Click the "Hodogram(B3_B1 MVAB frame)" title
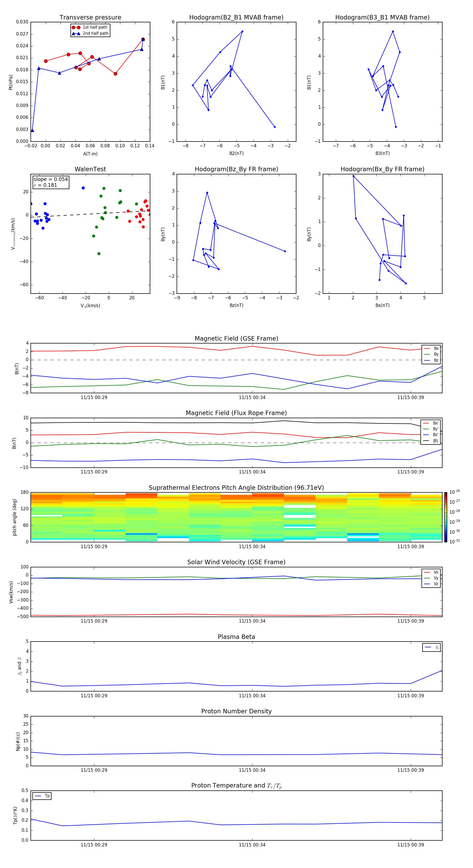473x868 pixels. click(x=382, y=18)
